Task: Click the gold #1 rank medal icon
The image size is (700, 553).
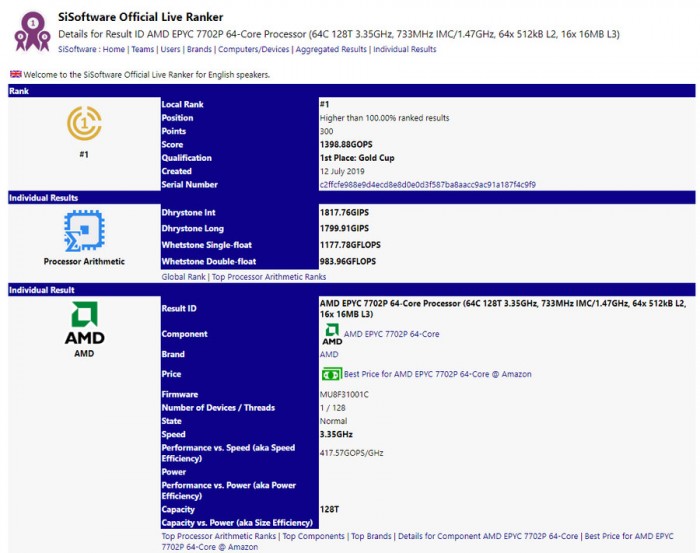Action: [x=84, y=124]
